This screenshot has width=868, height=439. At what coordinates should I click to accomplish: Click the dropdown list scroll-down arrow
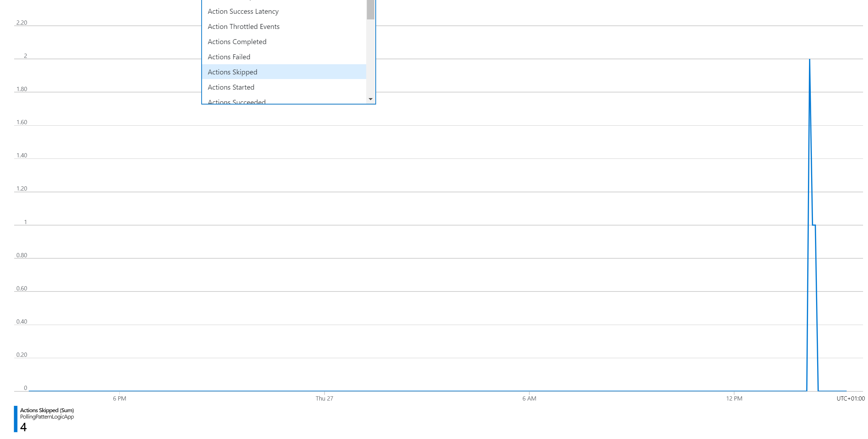370,99
